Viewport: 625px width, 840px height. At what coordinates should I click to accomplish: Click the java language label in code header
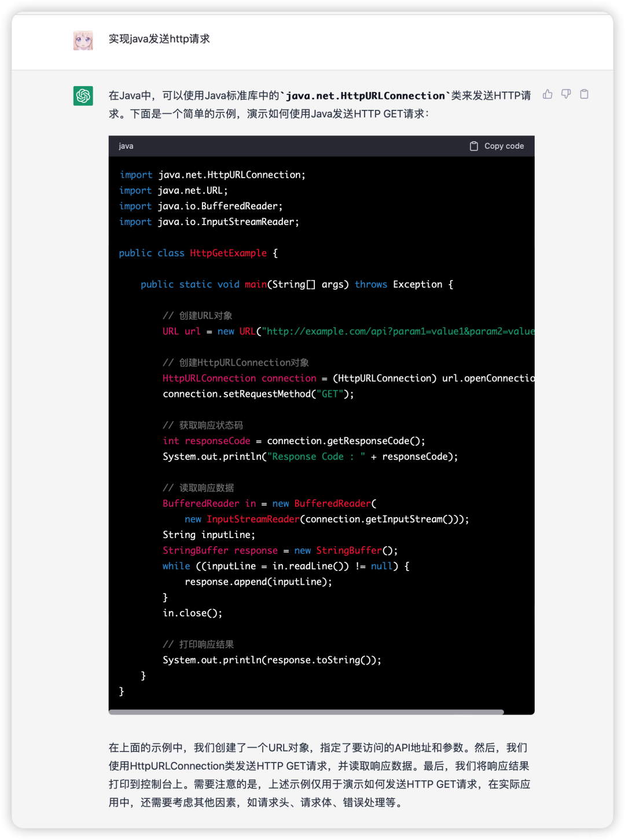coord(126,146)
